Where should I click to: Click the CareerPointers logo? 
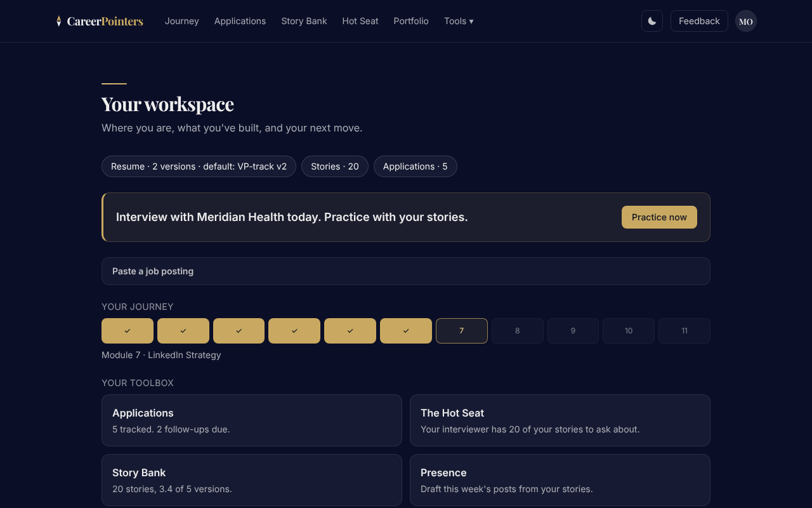100,21
